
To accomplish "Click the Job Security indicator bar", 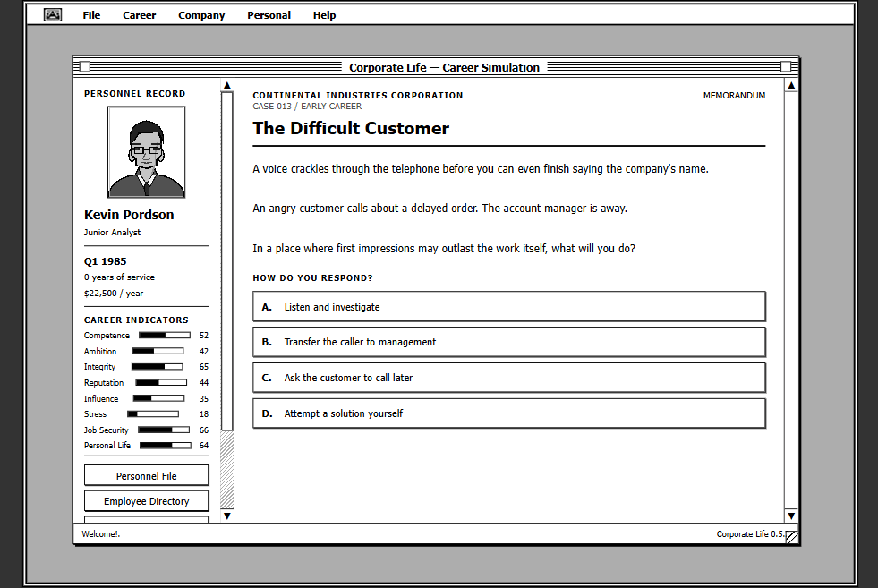I will coord(164,430).
